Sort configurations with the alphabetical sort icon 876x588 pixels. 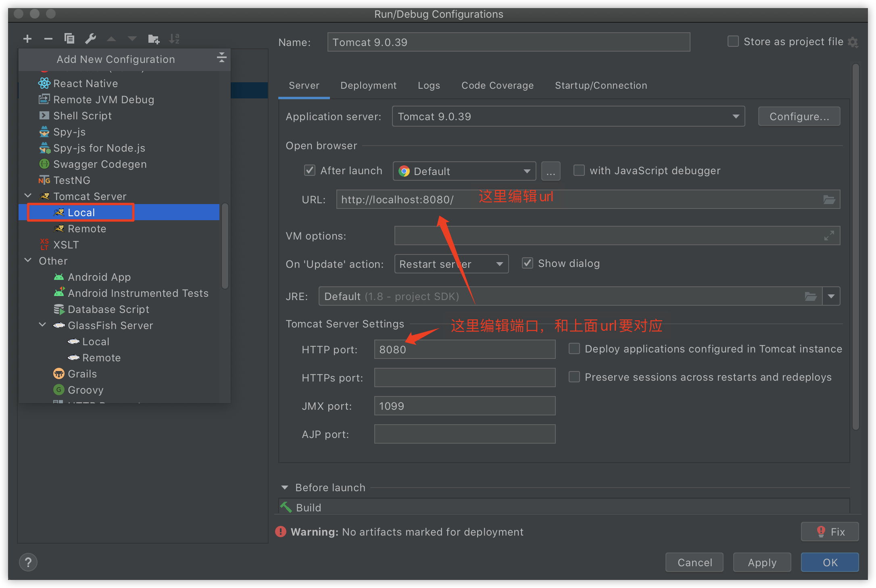click(174, 38)
